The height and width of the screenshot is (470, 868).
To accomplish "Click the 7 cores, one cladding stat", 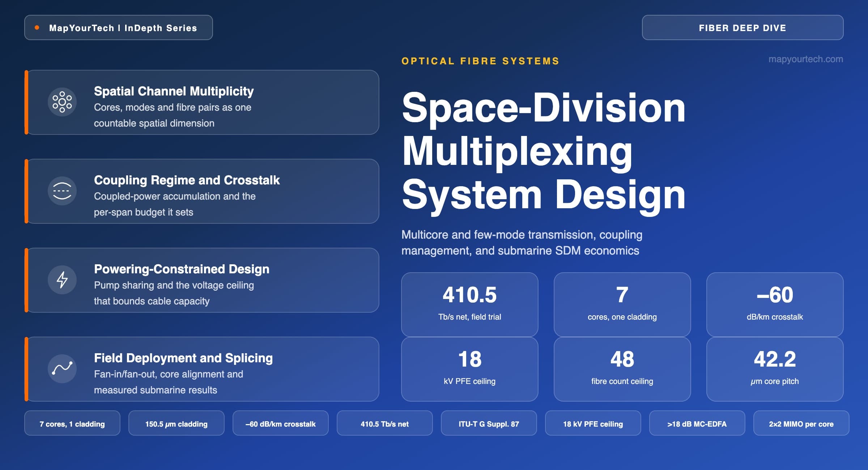I will (622, 305).
